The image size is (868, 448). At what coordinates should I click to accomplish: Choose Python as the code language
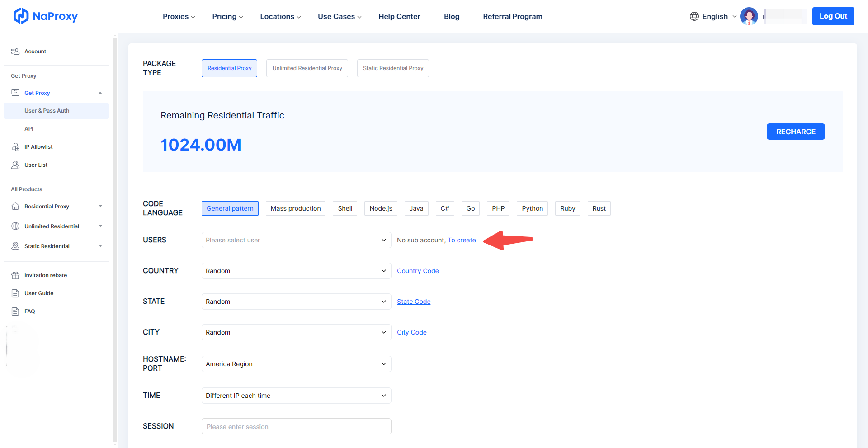532,208
